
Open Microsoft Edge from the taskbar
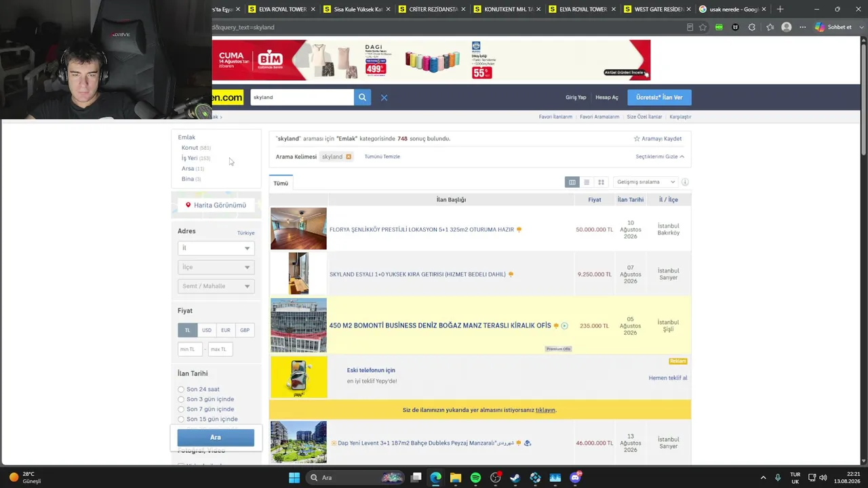coord(435,478)
